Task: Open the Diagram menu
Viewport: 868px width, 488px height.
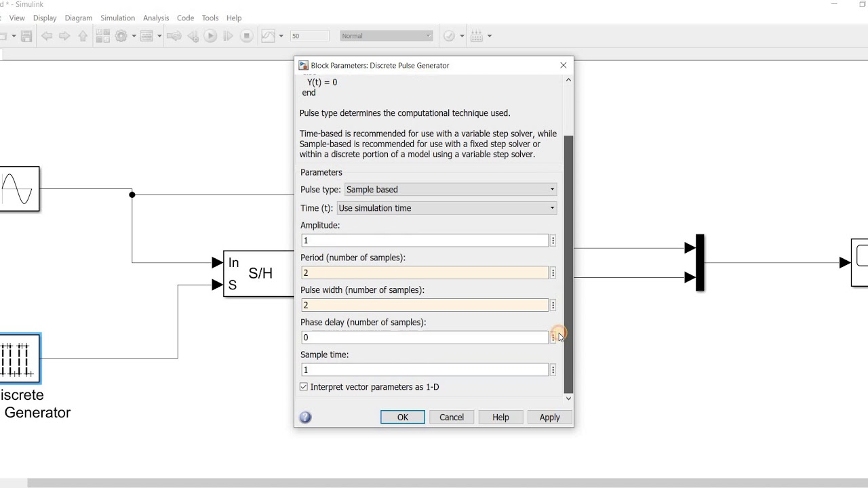Action: click(x=79, y=18)
